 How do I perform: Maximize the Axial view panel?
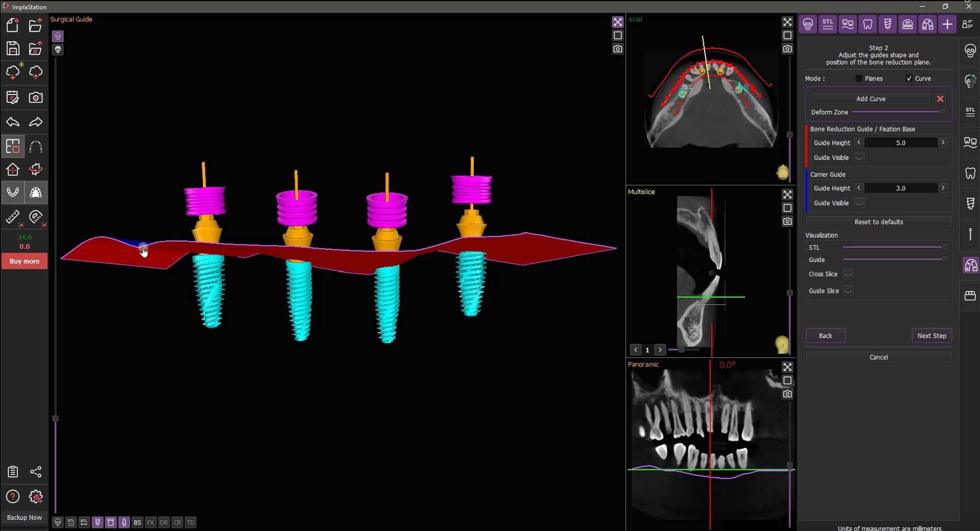coord(787,22)
